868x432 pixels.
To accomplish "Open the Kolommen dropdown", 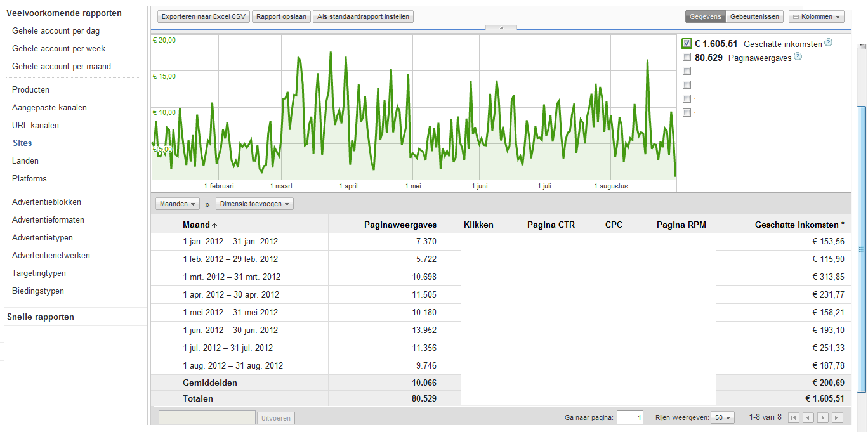I will pos(817,17).
